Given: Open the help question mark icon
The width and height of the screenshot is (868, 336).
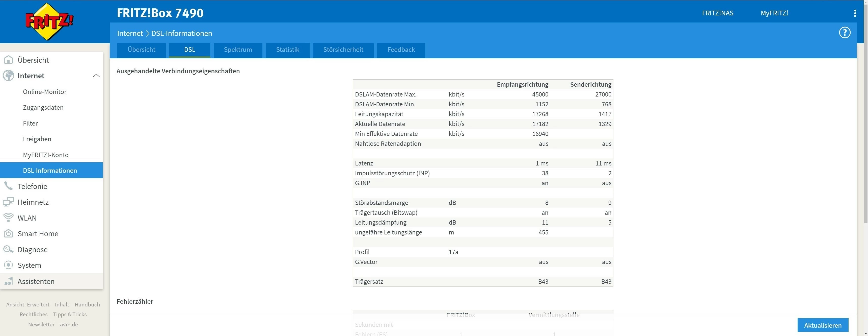Looking at the screenshot, I should coord(845,33).
